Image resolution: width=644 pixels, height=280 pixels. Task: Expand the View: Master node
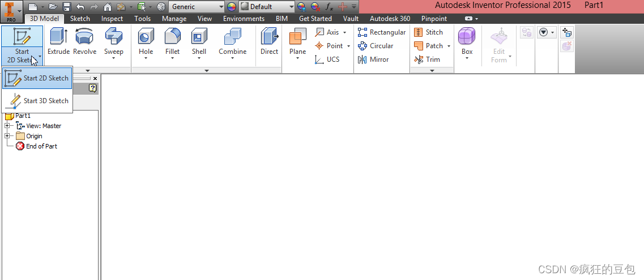(x=7, y=126)
